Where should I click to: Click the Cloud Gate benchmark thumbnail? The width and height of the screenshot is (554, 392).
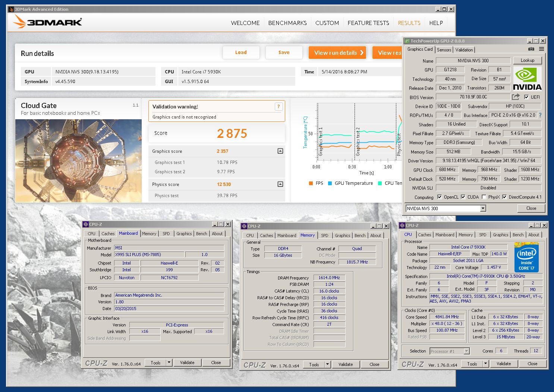tap(78, 161)
